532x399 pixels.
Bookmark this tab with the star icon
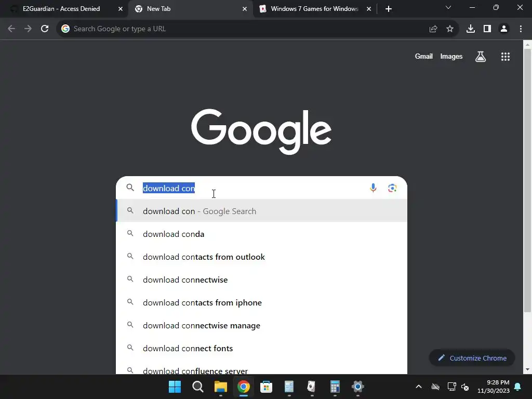pyautogui.click(x=449, y=29)
